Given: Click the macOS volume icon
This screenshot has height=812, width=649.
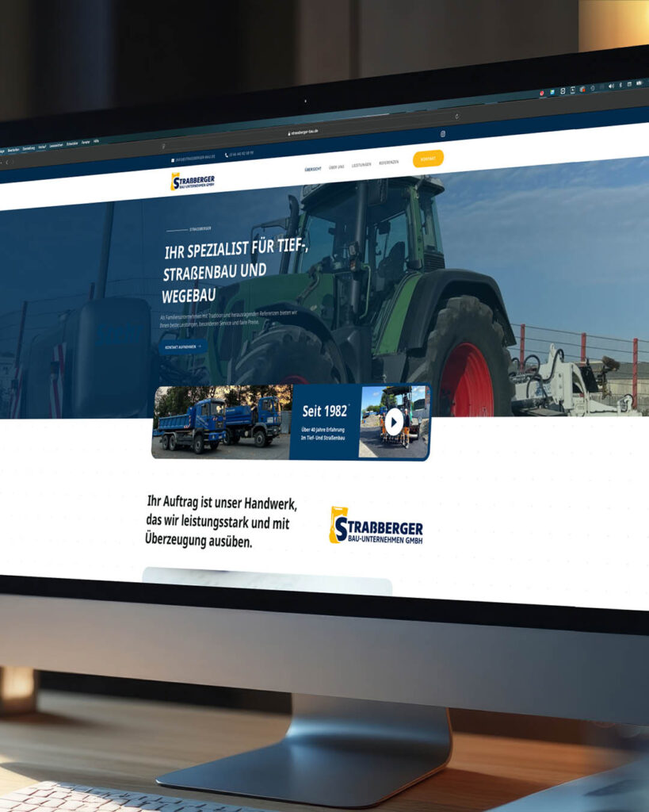Looking at the screenshot, I should tap(611, 84).
